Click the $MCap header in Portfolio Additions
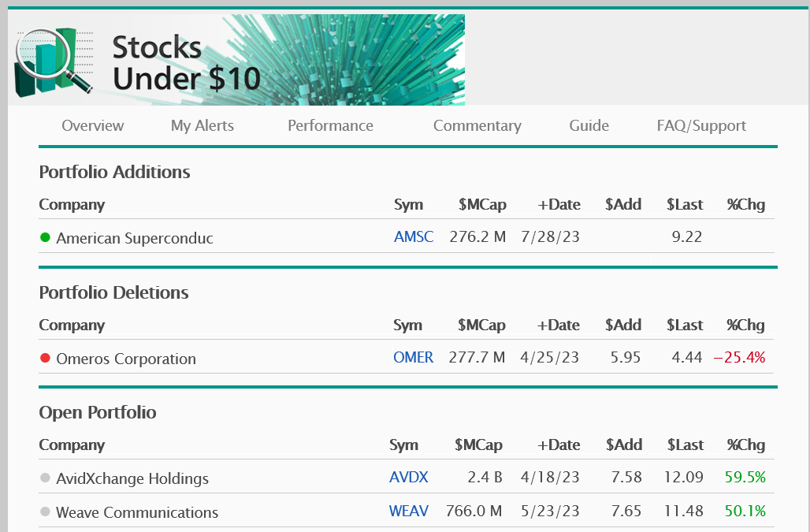The image size is (810, 532). pos(482,205)
